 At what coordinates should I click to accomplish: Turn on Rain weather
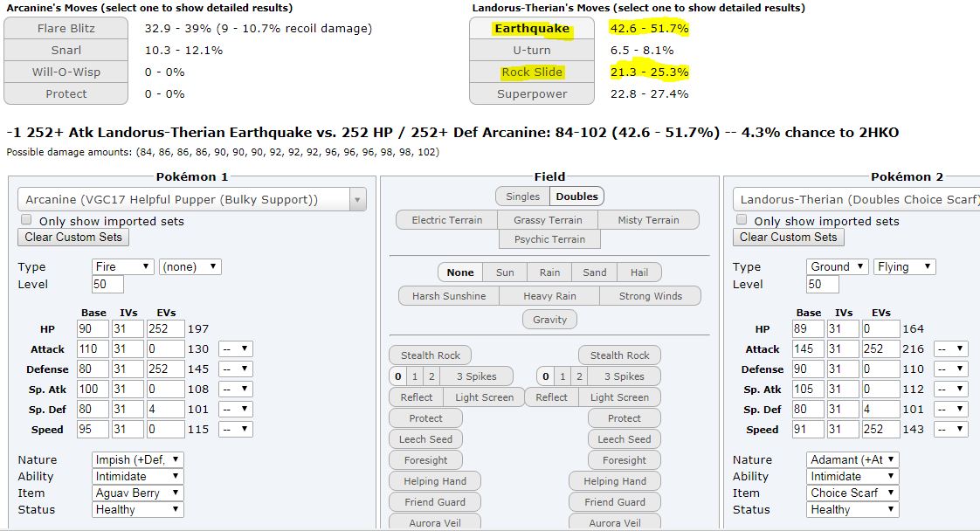click(x=549, y=272)
